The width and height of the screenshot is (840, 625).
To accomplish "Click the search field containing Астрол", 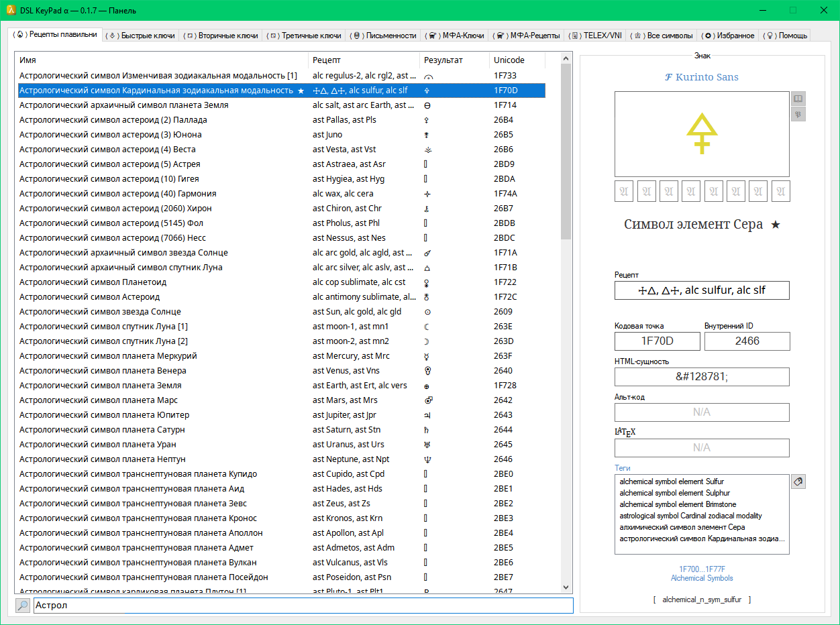I will [302, 606].
